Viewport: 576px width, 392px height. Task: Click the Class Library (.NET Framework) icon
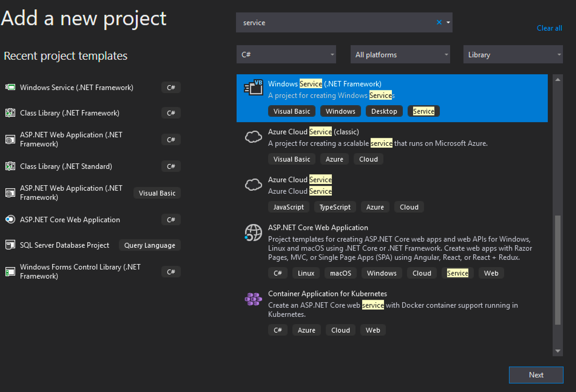pyautogui.click(x=10, y=113)
